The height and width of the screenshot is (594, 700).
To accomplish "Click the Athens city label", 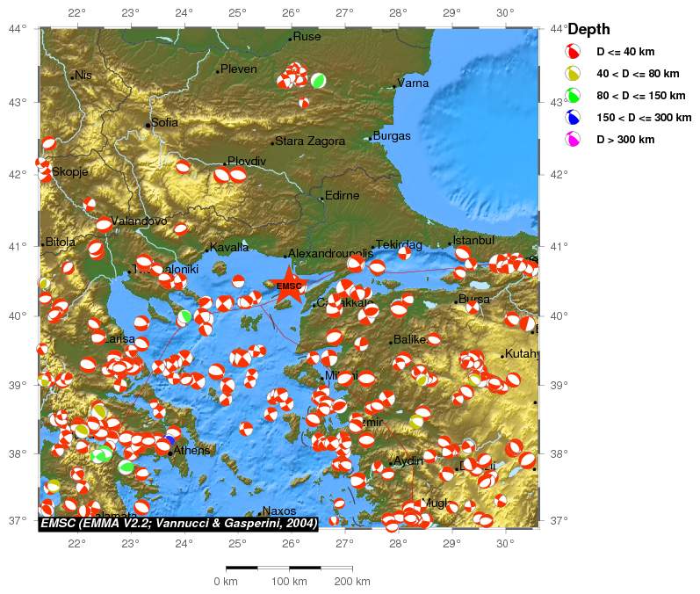I will (x=191, y=451).
